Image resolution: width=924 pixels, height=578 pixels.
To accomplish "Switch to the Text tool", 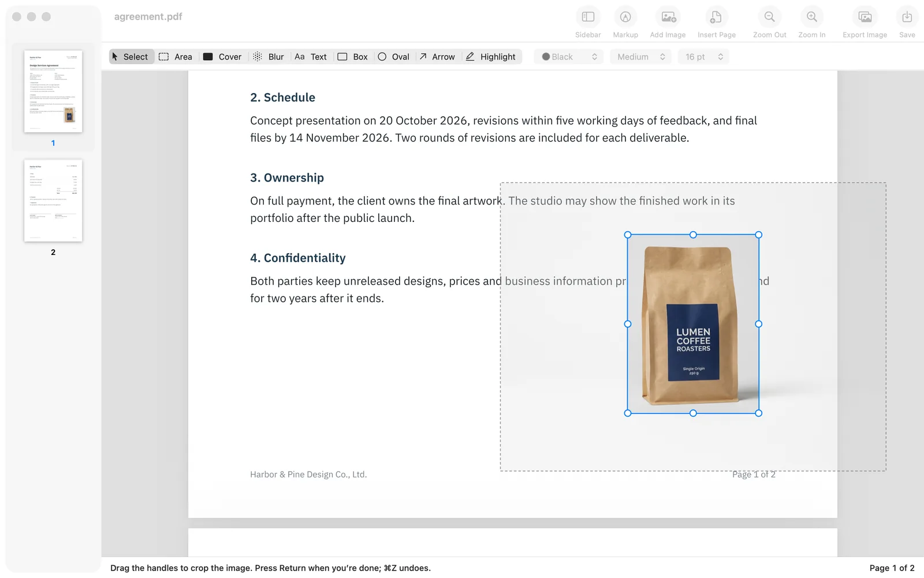I will coord(311,57).
